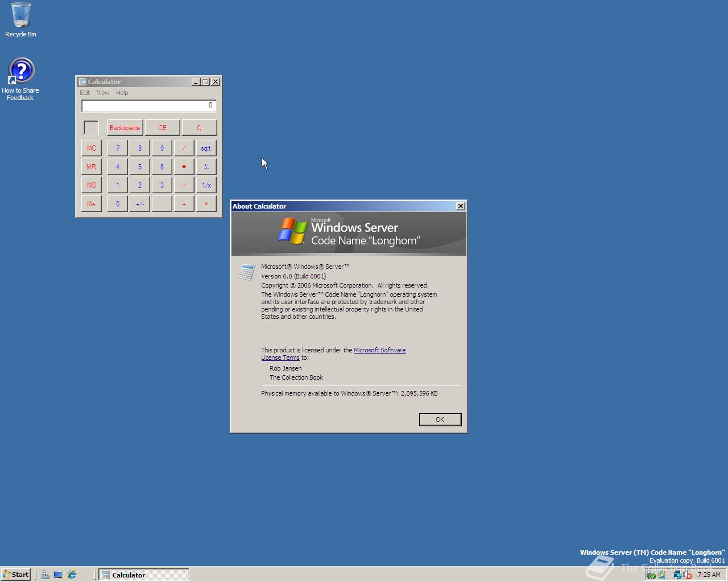Open the Start menu
Viewport: 728px width, 582px height.
coord(16,575)
